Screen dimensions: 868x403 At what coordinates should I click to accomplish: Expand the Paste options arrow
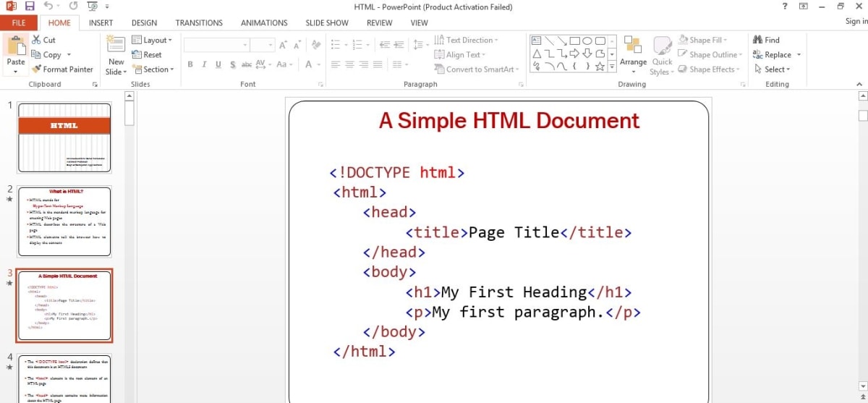coord(16,72)
